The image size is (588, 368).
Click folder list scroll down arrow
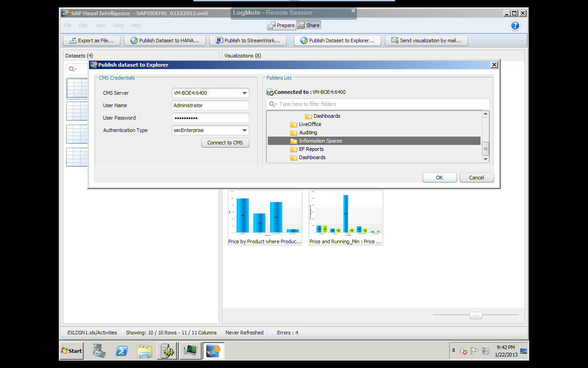(x=486, y=159)
